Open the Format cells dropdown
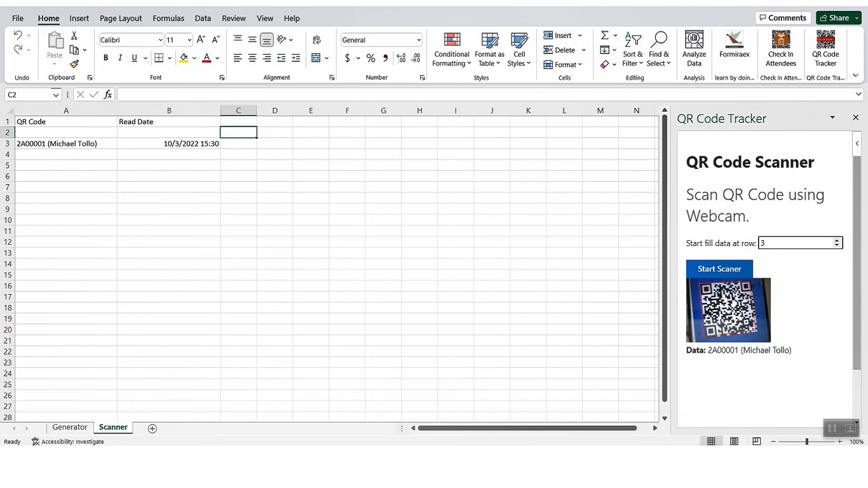The image size is (868, 488). [x=563, y=64]
